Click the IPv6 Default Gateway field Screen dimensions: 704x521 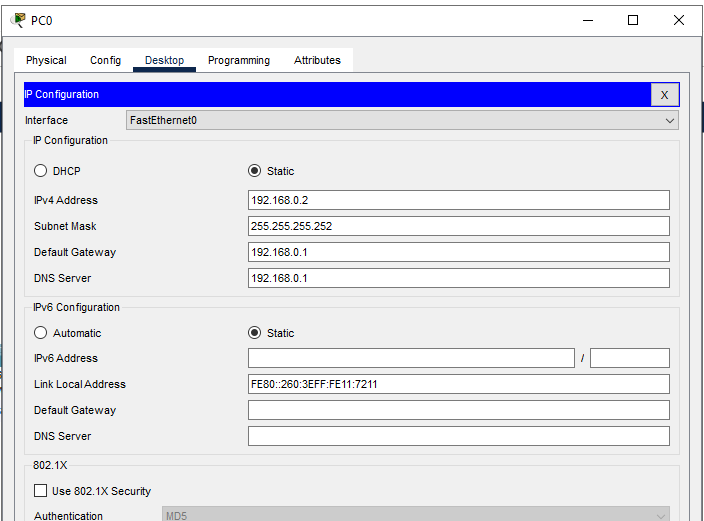pyautogui.click(x=458, y=410)
